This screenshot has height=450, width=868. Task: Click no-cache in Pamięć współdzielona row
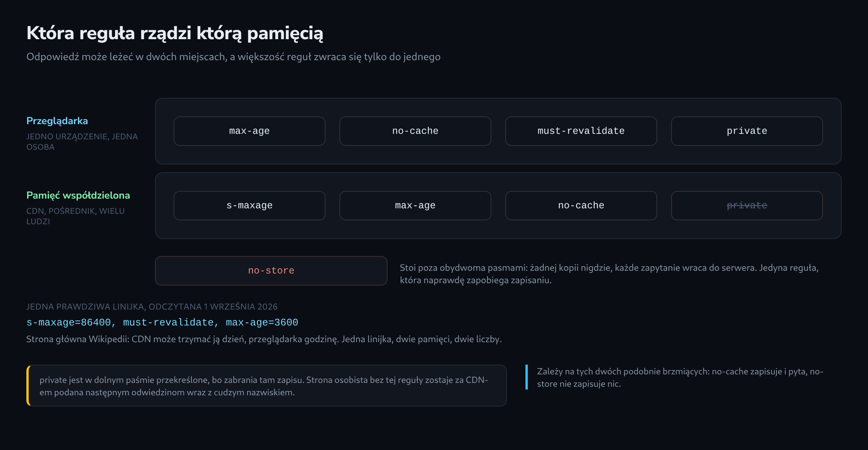[581, 206]
